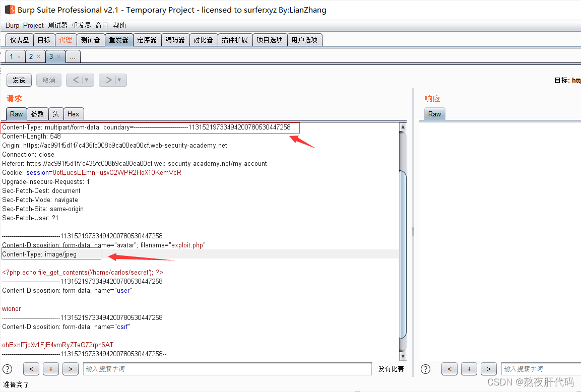581x392 pixels.
Task: Click the Cookie session value text
Action: pyautogui.click(x=117, y=173)
